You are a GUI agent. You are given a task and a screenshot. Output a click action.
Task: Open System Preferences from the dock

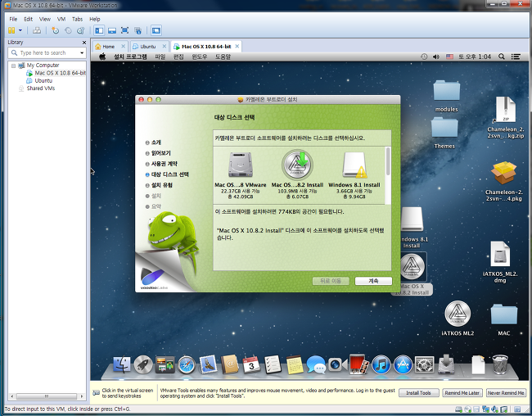click(425, 365)
